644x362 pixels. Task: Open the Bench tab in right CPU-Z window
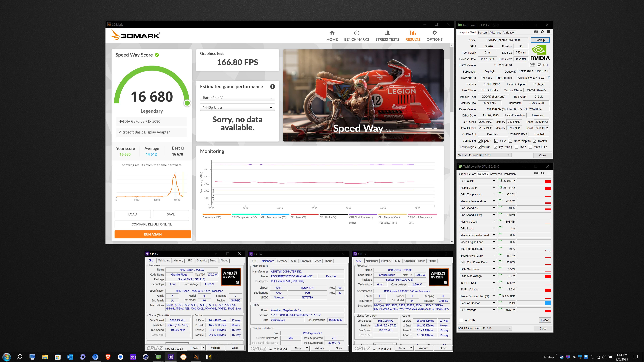click(421, 261)
